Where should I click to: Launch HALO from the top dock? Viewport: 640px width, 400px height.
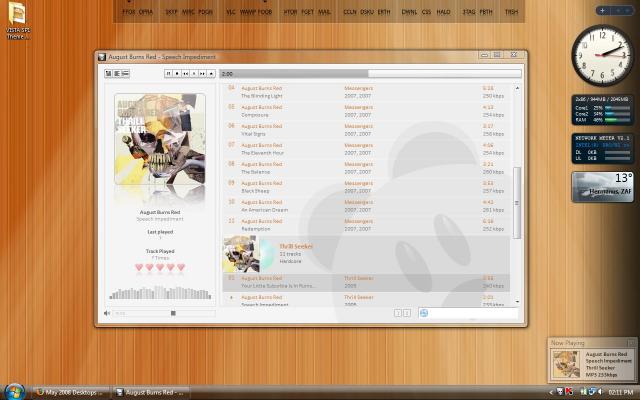pos(443,12)
